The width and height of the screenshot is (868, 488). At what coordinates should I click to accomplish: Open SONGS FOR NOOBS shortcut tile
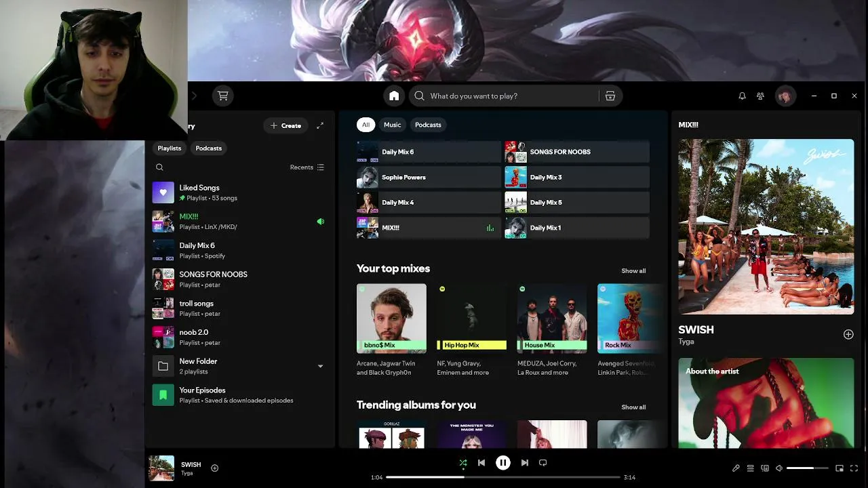[x=577, y=152]
